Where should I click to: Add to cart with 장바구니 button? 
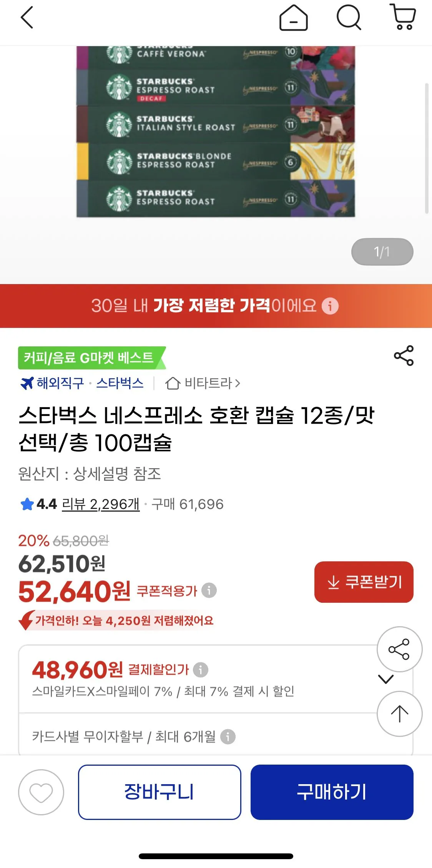160,792
